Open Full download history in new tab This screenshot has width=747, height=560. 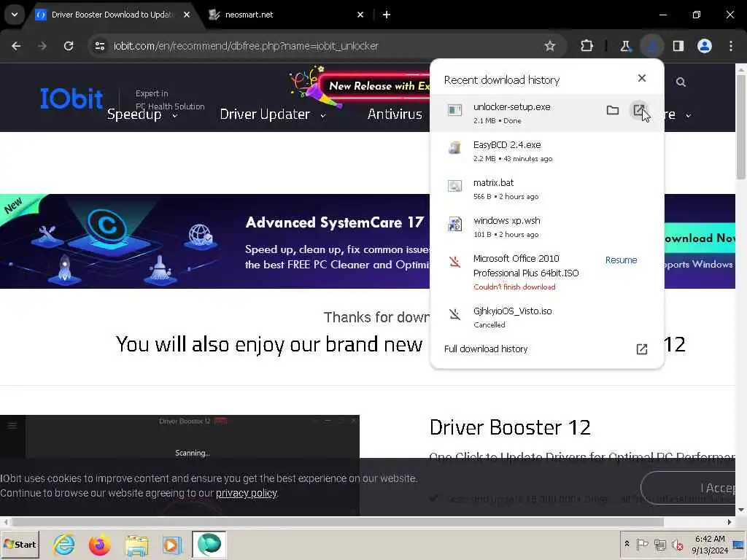pos(642,349)
